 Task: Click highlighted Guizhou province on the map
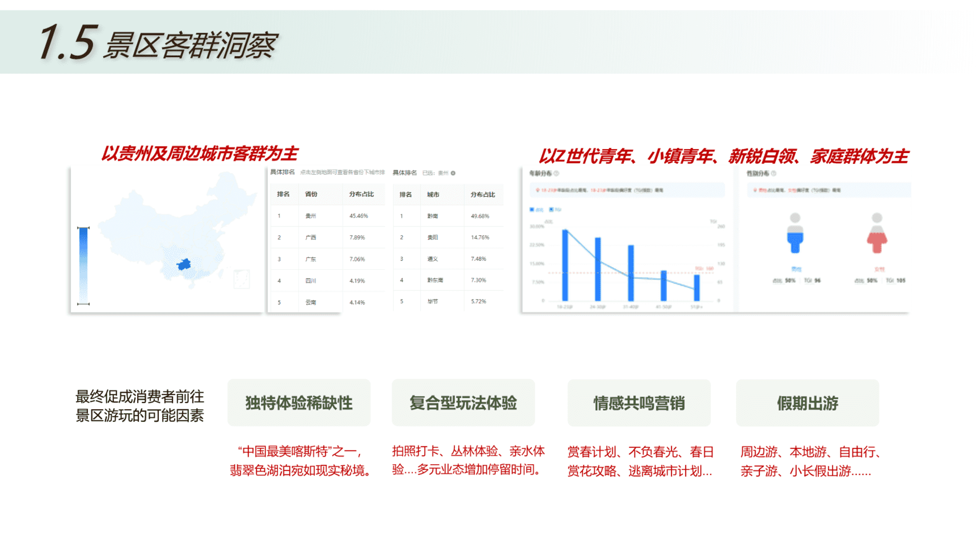pos(184,264)
